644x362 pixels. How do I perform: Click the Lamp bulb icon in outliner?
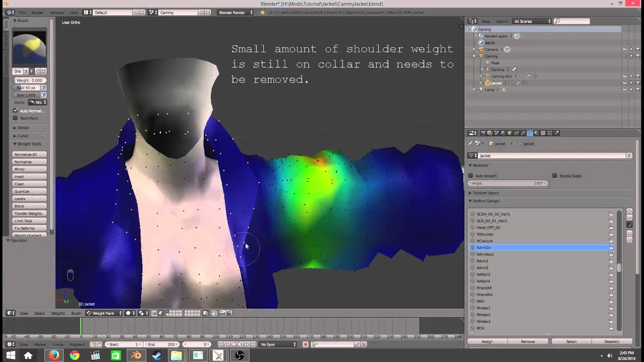(481, 89)
